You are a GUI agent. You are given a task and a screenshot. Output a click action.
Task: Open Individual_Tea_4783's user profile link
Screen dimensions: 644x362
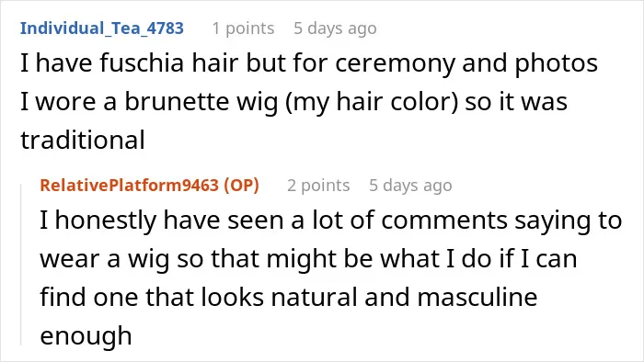pyautogui.click(x=102, y=28)
